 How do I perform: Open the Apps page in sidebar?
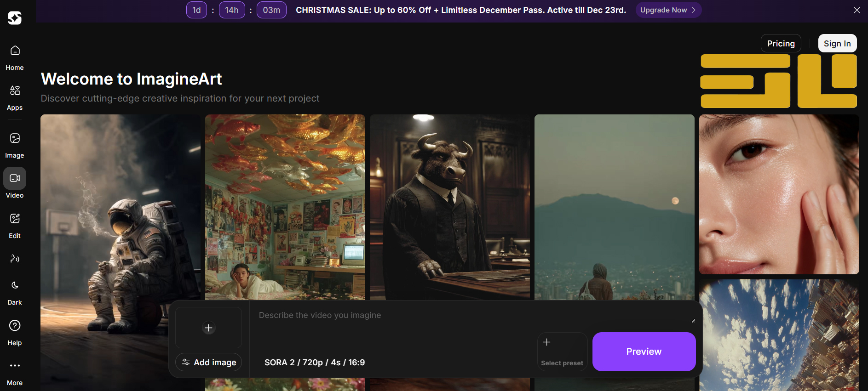click(x=15, y=97)
